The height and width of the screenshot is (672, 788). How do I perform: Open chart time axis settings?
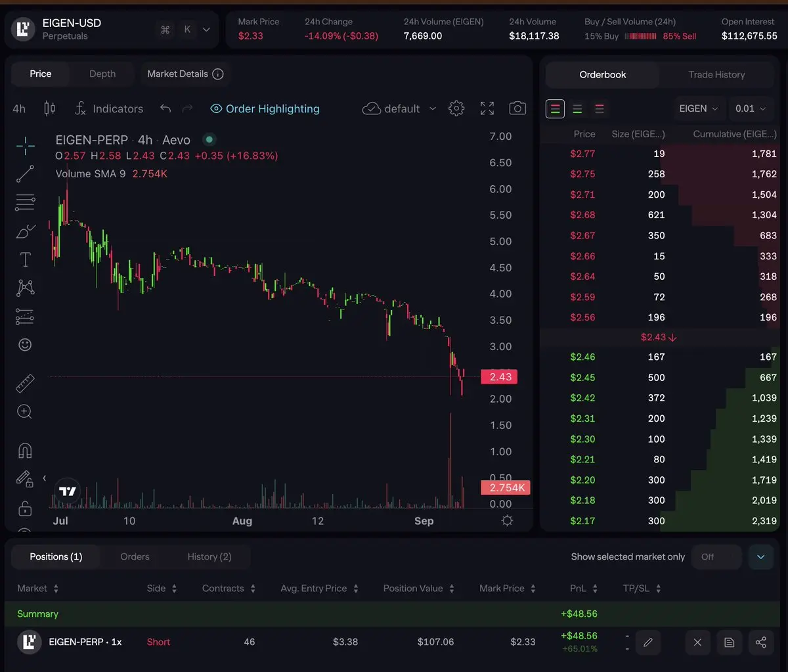pyautogui.click(x=507, y=520)
